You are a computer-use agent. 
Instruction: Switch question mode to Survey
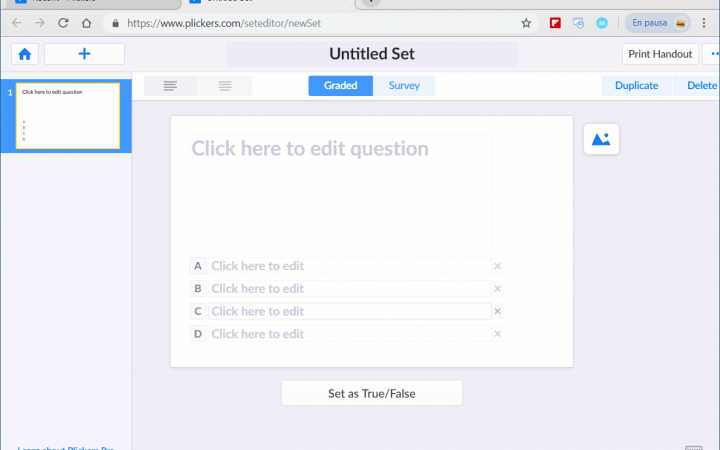404,86
